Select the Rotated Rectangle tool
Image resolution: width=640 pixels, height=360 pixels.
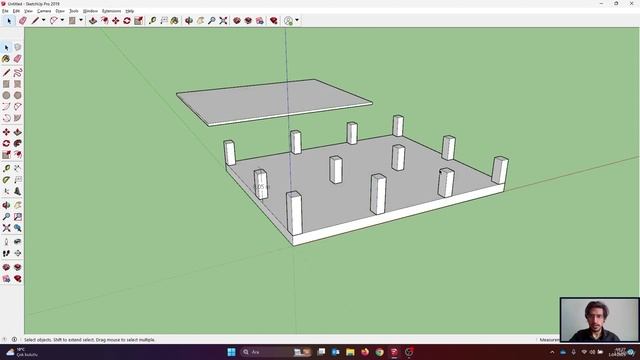click(x=18, y=84)
